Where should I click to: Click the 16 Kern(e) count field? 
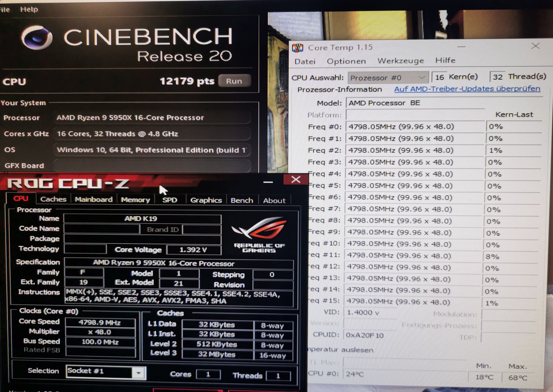(x=439, y=77)
